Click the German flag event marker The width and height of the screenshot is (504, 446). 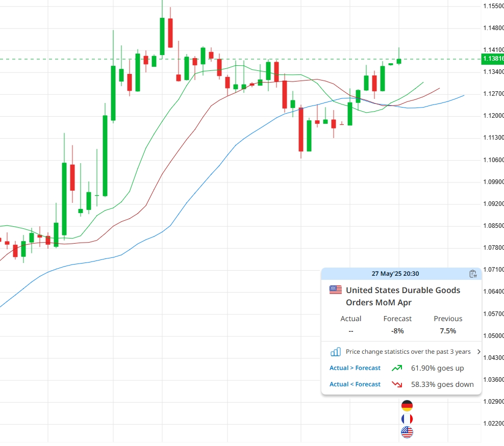tap(407, 406)
